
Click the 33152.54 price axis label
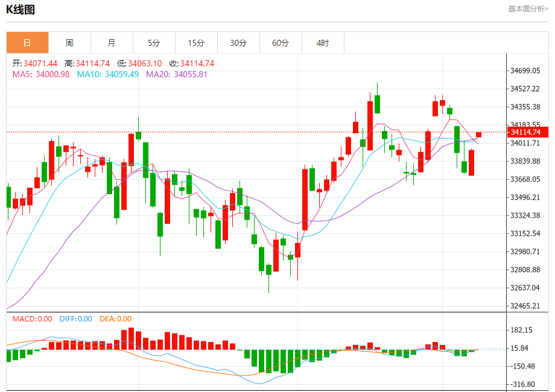click(x=525, y=233)
